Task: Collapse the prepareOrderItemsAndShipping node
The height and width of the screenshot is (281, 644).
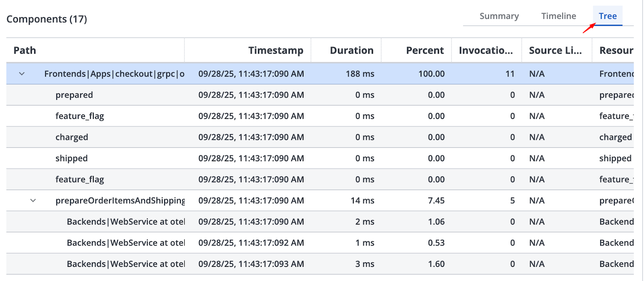Action: point(33,200)
